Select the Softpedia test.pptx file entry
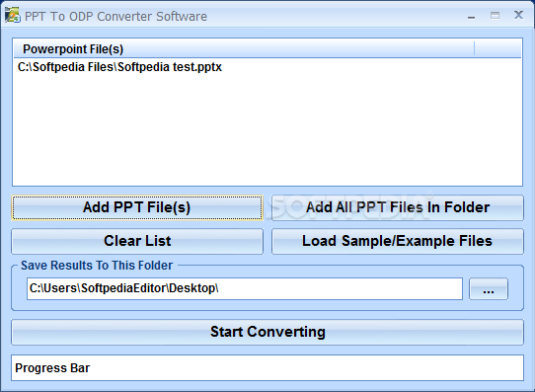Viewport: 535px width, 392px height. (x=119, y=67)
